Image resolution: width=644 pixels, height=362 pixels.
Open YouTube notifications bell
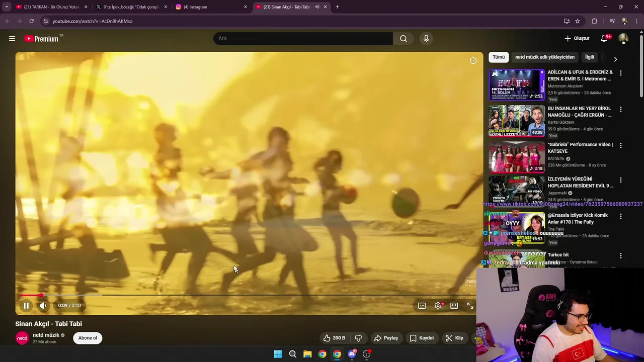(604, 39)
